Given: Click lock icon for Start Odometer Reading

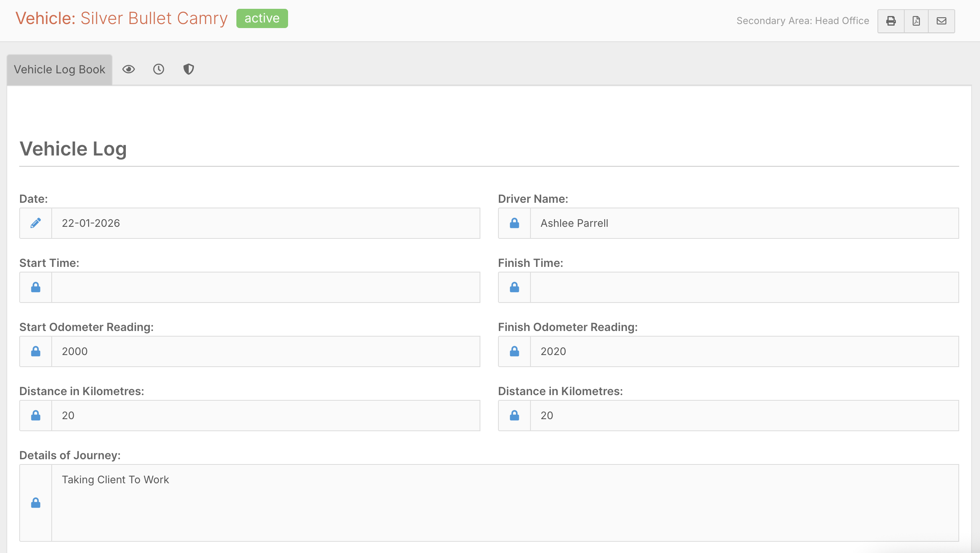Looking at the screenshot, I should click(x=36, y=351).
